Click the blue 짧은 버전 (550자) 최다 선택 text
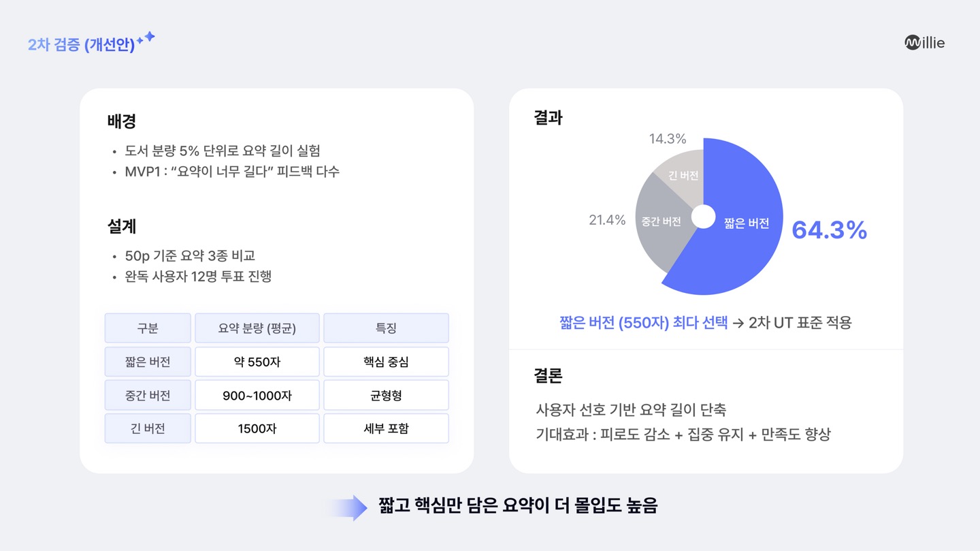Image resolution: width=980 pixels, height=551 pixels. coord(643,322)
